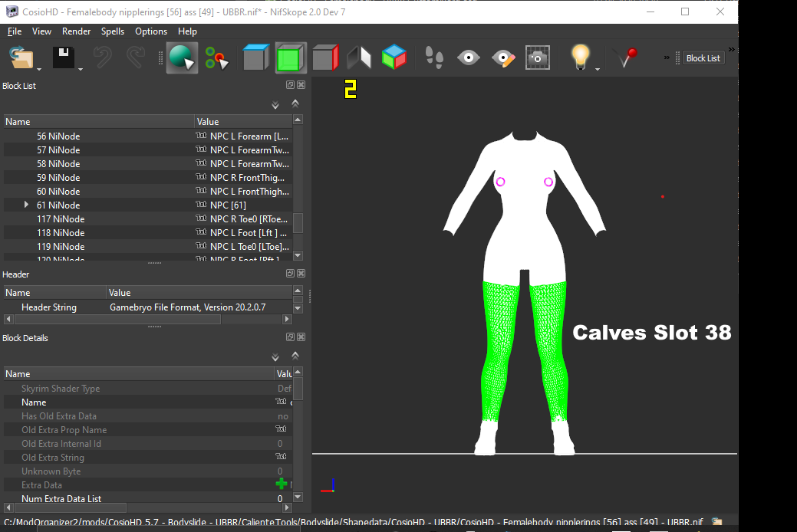
Task: Toggle the show hidden eye icon
Action: tap(468, 57)
